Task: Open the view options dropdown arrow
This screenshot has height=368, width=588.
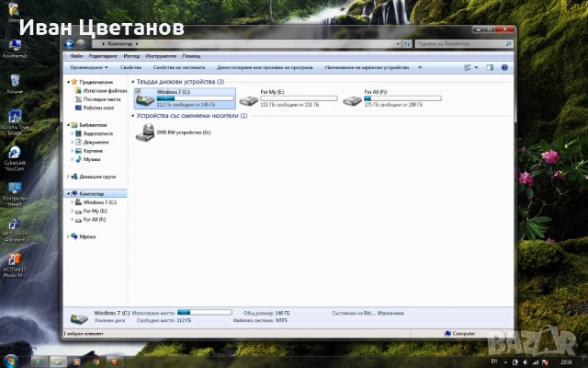Action: 476,67
